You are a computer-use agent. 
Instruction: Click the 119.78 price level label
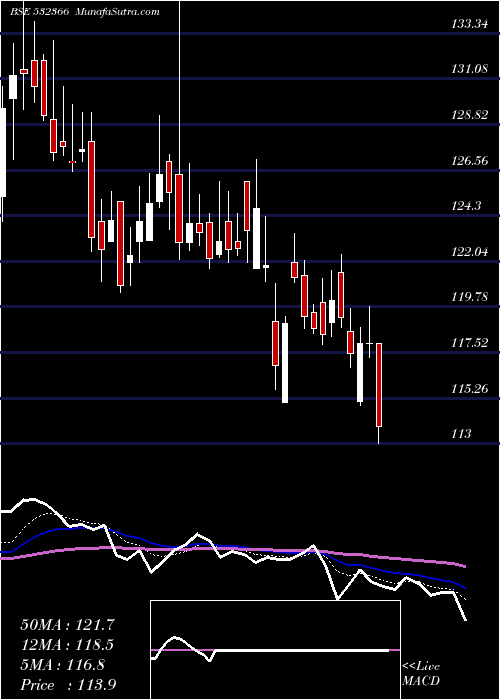click(469, 297)
